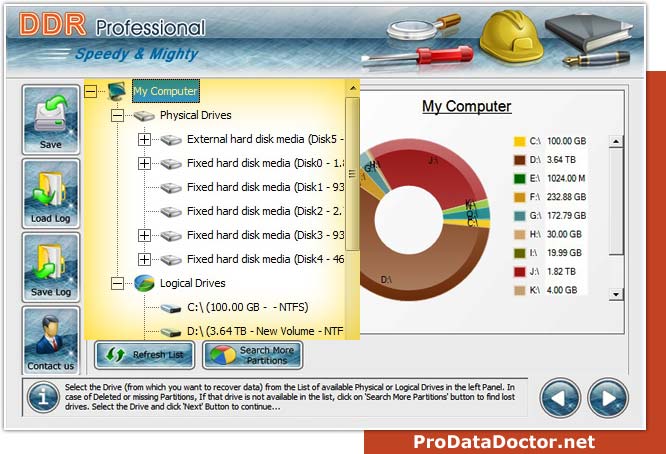Expand the Fixed hard disk Disk3 node
Image resolution: width=666 pixels, height=454 pixels.
pos(144,235)
